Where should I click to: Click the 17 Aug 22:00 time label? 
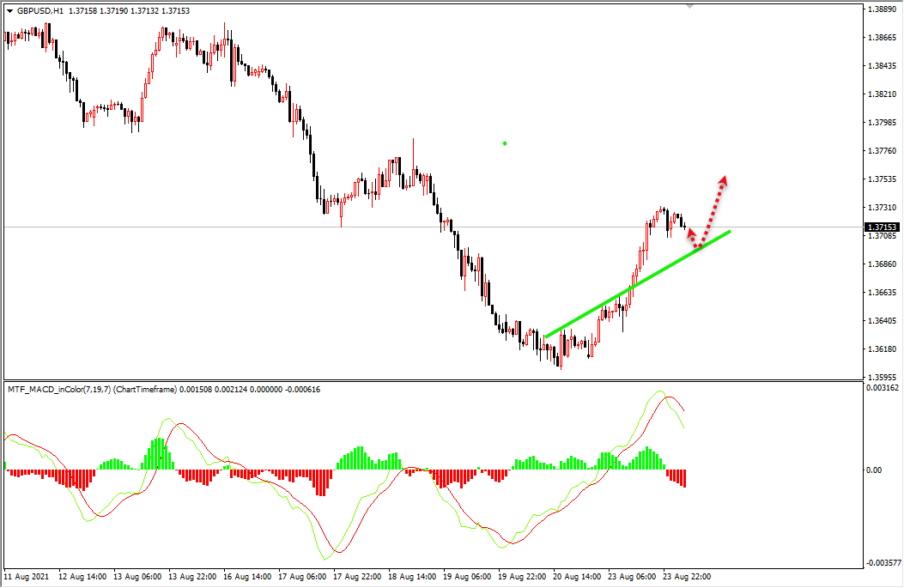coord(357,577)
